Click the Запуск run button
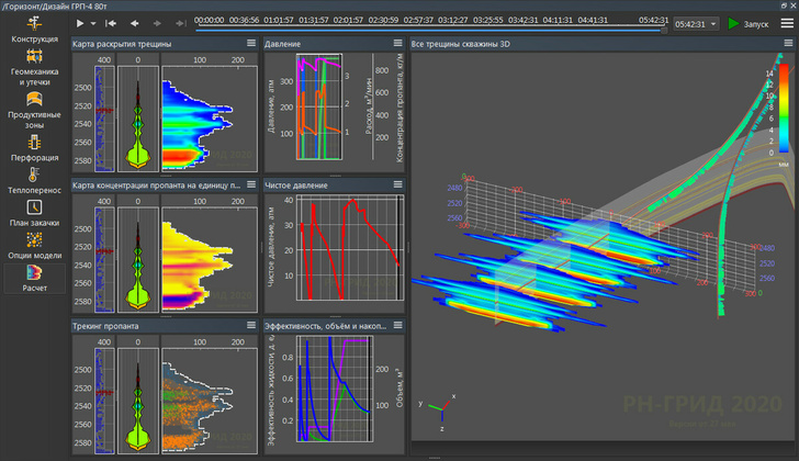The image size is (799, 461). (x=748, y=24)
